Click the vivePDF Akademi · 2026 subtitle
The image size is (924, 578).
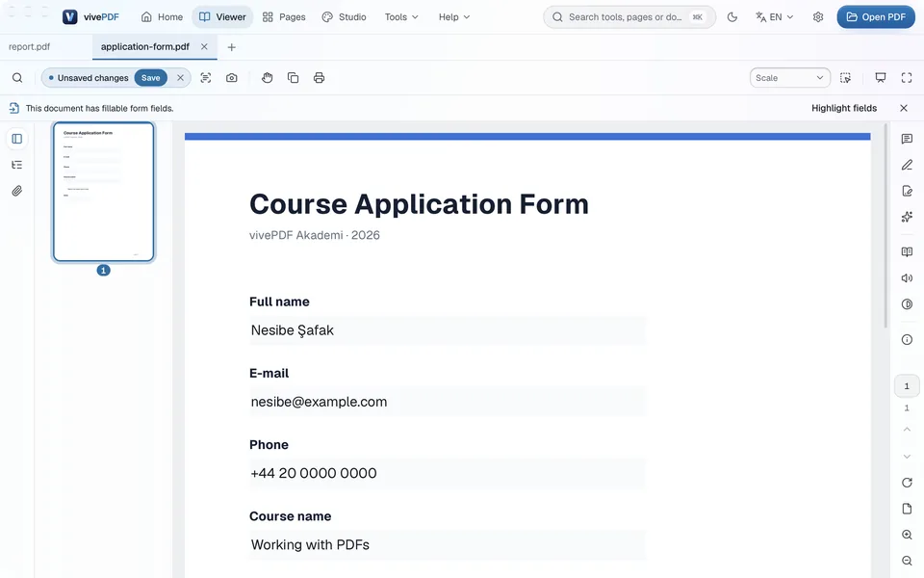(x=314, y=235)
